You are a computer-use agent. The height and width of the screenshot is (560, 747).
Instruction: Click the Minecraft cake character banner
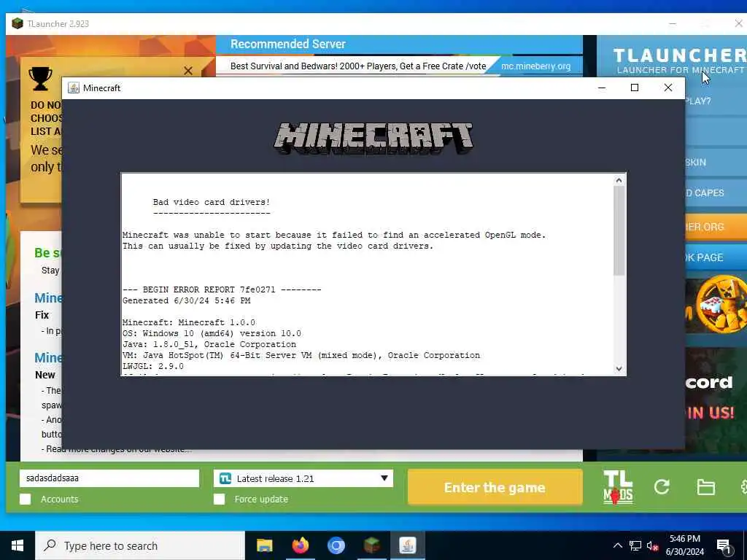(x=716, y=306)
